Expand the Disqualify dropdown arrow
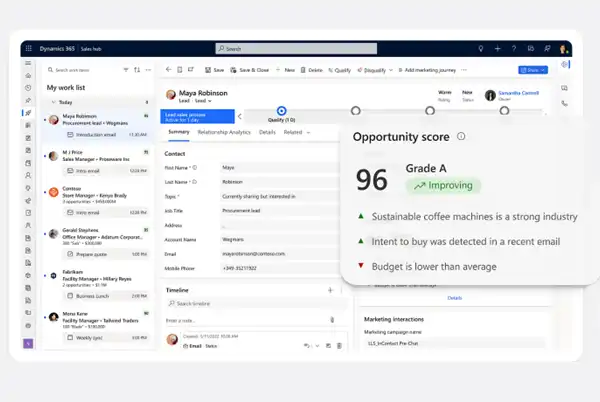 [391, 70]
